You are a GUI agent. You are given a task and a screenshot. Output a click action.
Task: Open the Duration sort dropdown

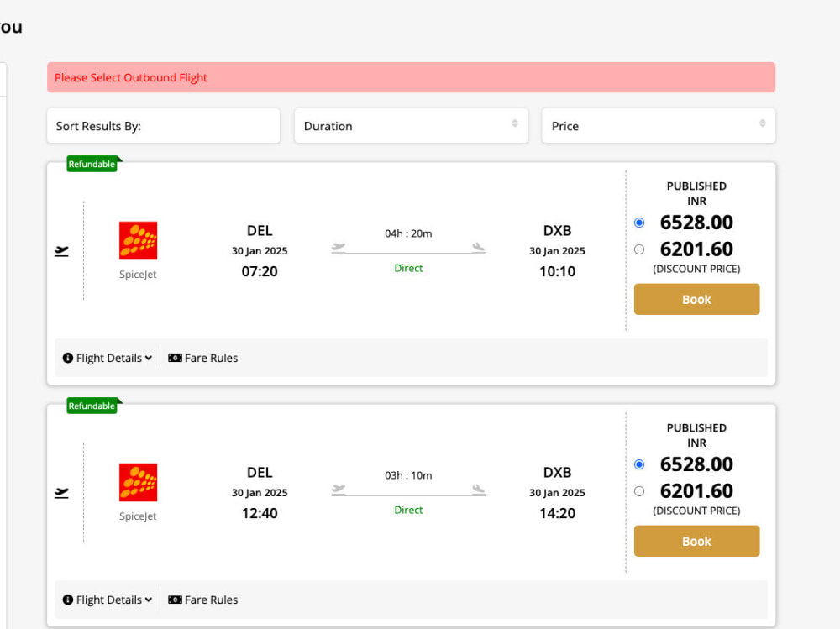pyautogui.click(x=411, y=126)
